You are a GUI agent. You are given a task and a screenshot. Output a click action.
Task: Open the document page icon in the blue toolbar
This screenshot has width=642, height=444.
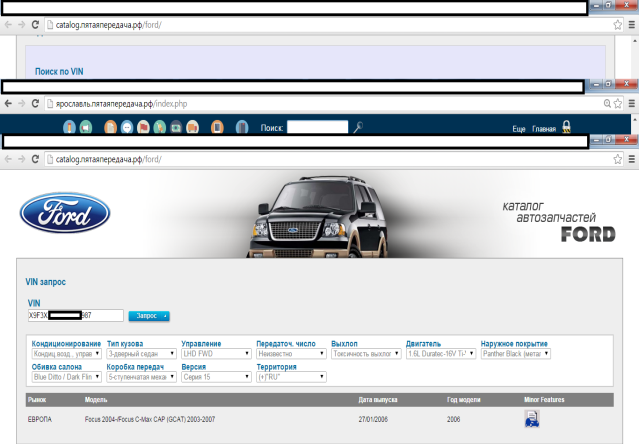pyautogui.click(x=111, y=127)
